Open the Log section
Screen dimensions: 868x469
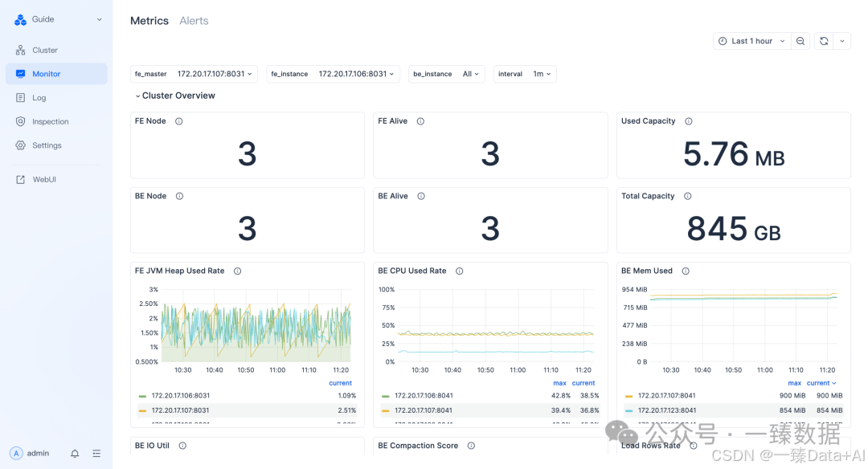coord(56,98)
